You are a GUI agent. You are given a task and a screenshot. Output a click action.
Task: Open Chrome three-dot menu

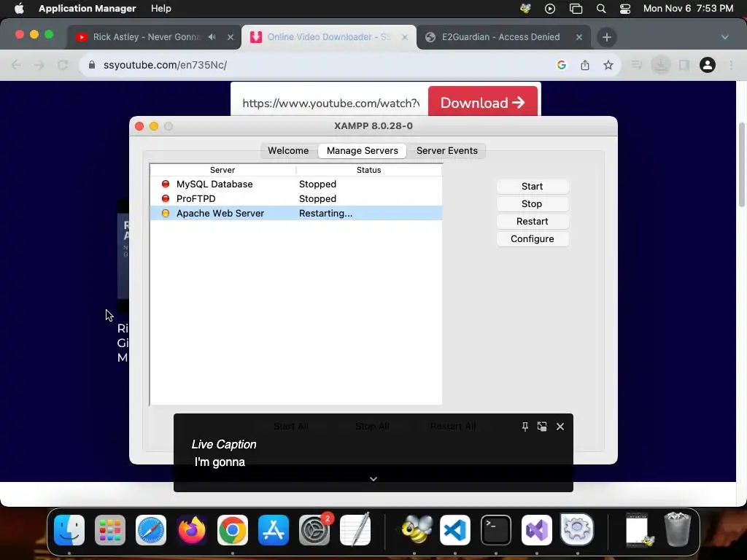coord(731,65)
